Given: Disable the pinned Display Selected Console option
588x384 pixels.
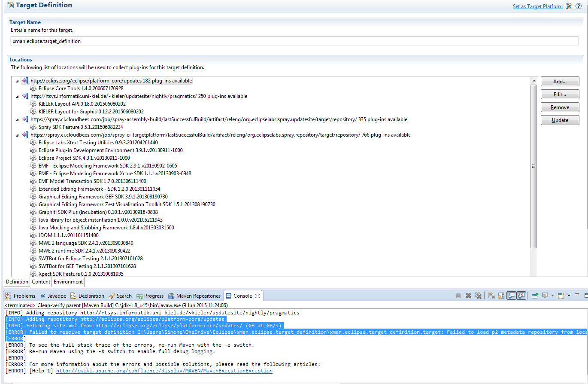Looking at the screenshot, I should 545,296.
